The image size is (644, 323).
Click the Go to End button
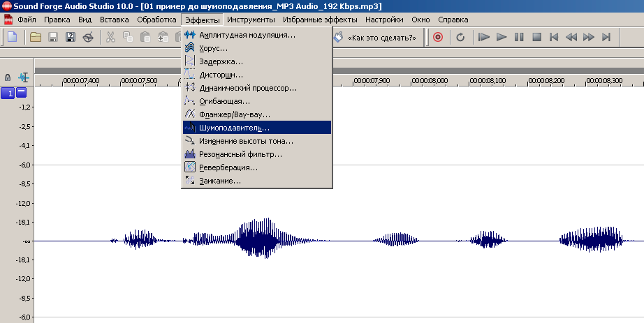coord(606,37)
